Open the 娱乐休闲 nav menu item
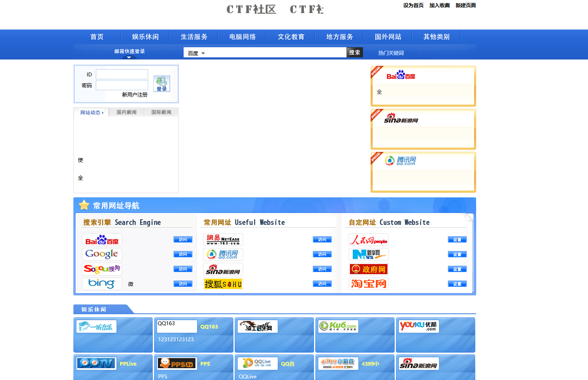The height and width of the screenshot is (380, 588). click(x=145, y=37)
